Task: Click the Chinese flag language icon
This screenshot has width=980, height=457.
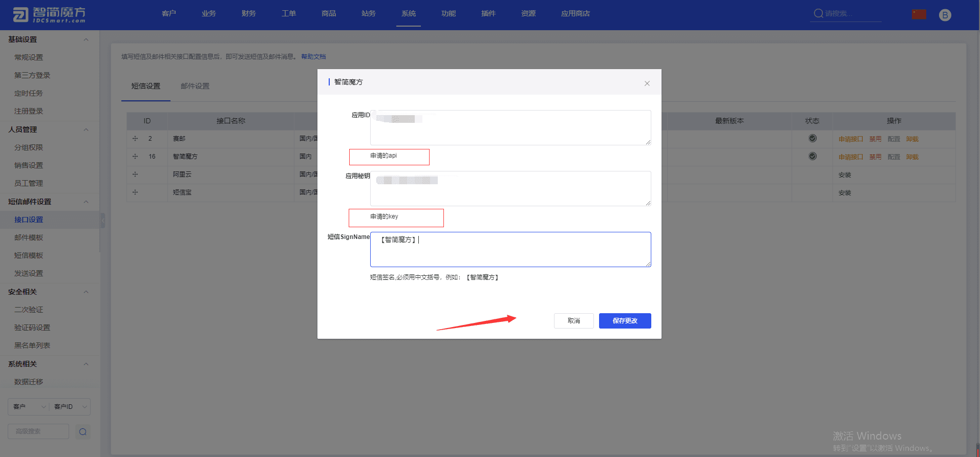Action: point(919,14)
